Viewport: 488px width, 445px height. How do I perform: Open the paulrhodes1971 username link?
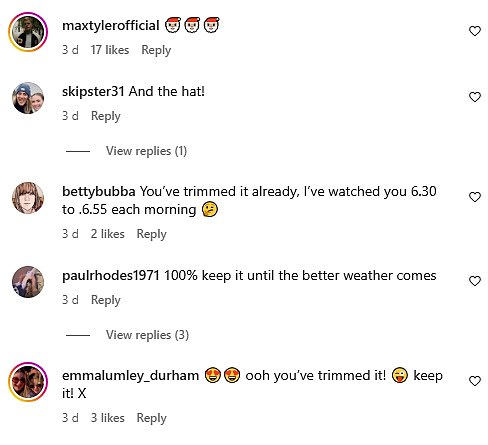(x=111, y=276)
